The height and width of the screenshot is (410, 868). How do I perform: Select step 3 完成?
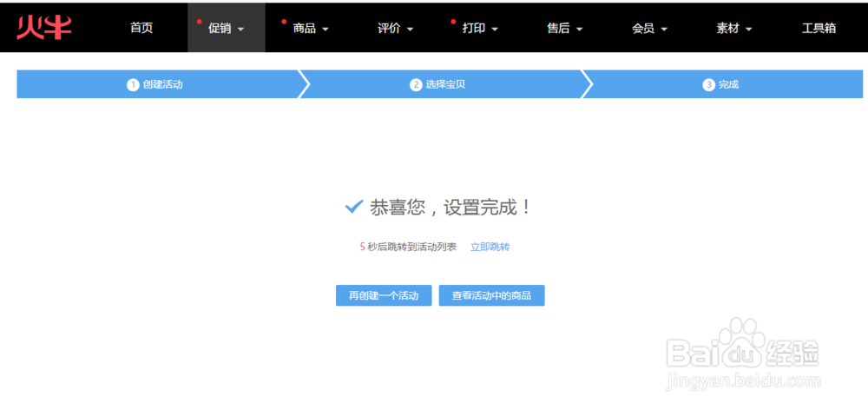coord(722,84)
